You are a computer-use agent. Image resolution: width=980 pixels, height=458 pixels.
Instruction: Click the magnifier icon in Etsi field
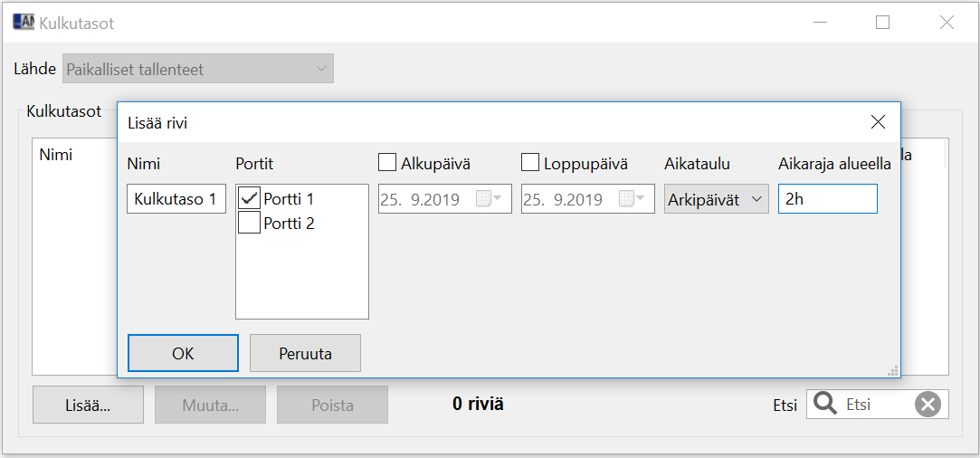click(x=826, y=405)
